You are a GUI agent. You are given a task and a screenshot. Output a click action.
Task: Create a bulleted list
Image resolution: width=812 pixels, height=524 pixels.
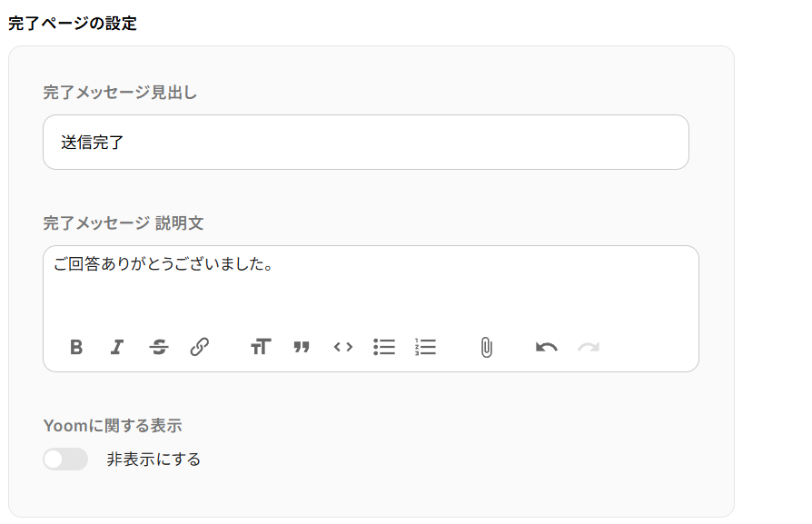tap(383, 347)
